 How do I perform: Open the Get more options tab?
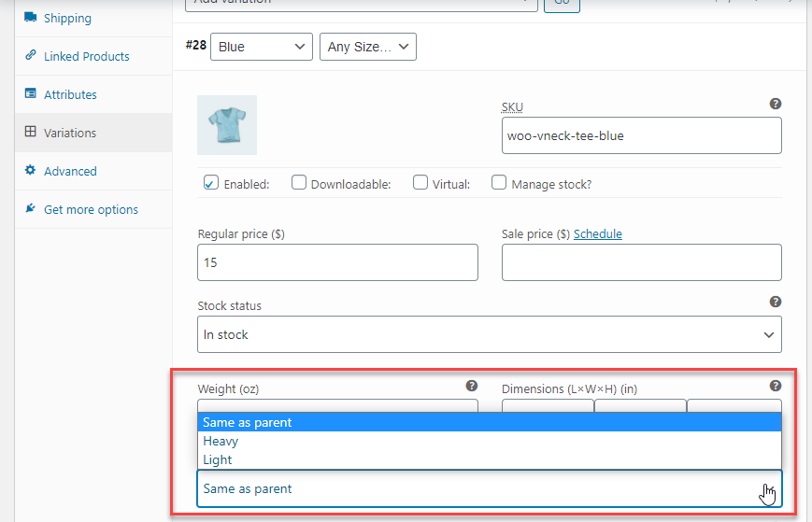93,209
